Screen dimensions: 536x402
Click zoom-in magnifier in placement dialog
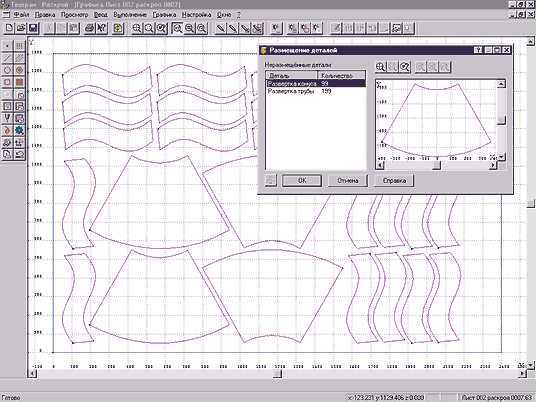click(x=380, y=67)
